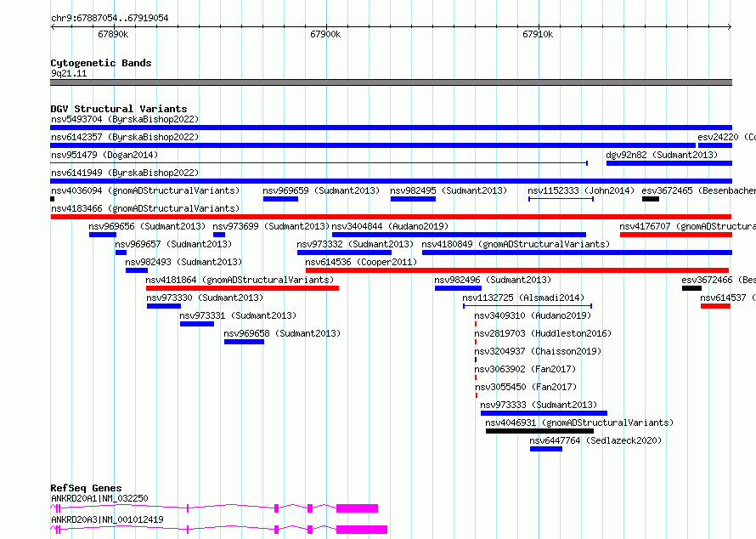Click the tiny black nsv4036094 marker
The width and height of the screenshot is (756, 539).
(x=52, y=199)
